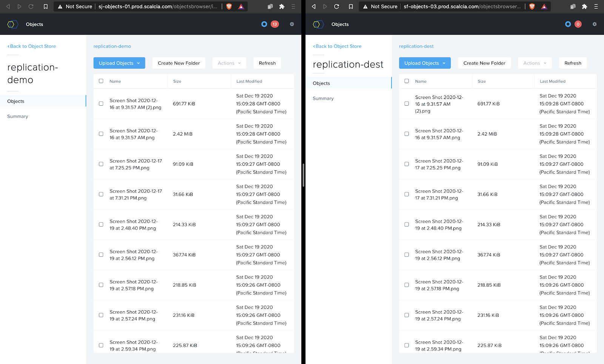The width and height of the screenshot is (604, 364).
Task: Reload the sj-objects-01 browser page
Action: click(31, 6)
